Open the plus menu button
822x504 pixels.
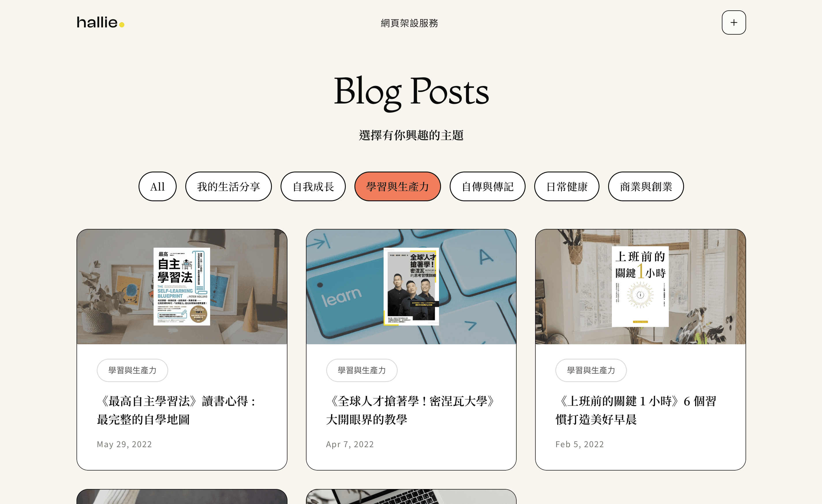coord(734,22)
